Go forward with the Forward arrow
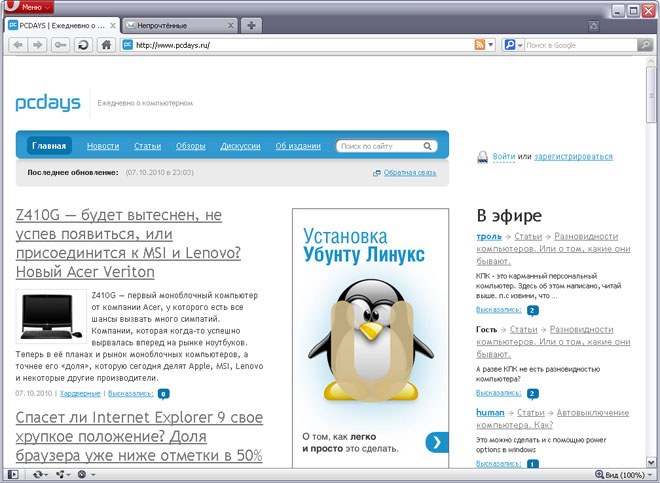 coord(37,45)
